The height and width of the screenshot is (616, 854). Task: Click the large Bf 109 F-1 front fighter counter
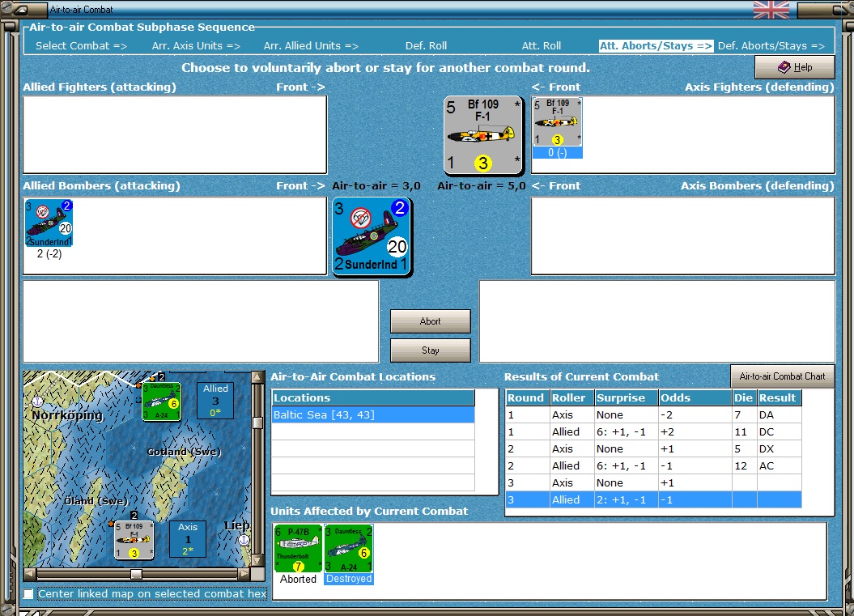483,135
